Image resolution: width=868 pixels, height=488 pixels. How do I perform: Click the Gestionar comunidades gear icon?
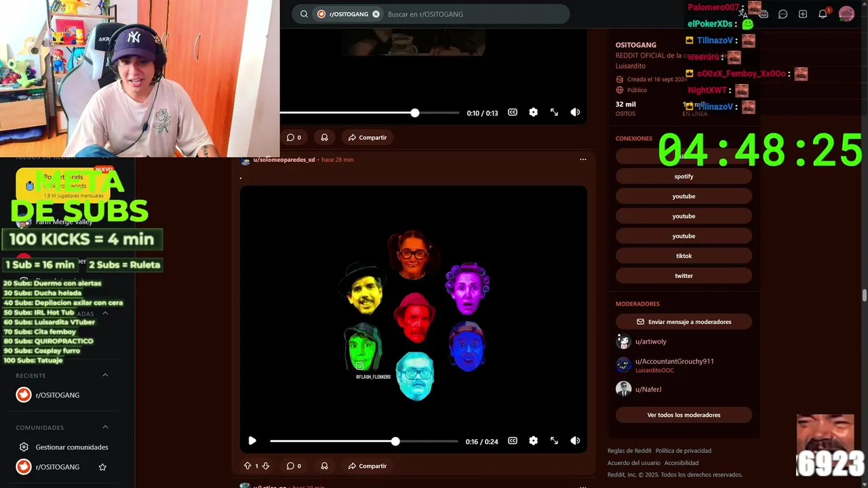point(24,447)
